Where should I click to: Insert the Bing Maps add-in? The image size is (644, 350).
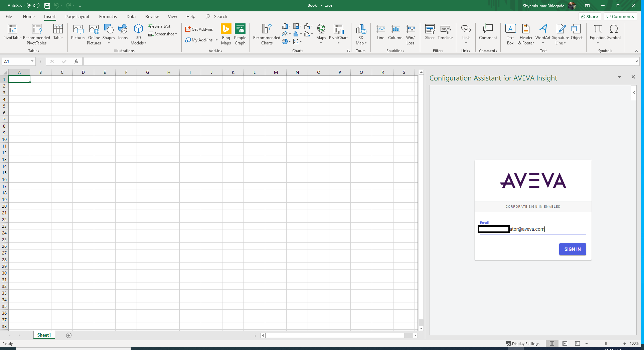226,33
